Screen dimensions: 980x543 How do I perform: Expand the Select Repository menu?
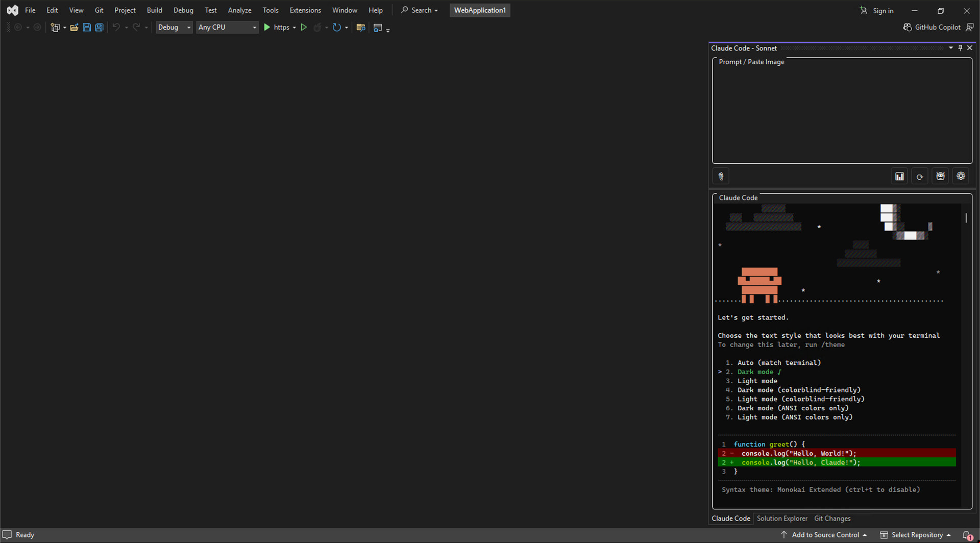(915, 535)
